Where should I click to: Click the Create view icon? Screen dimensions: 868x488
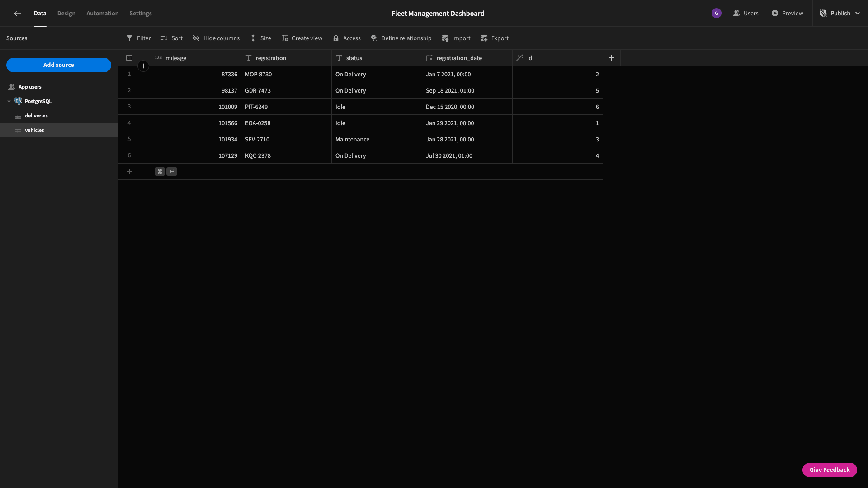[285, 38]
